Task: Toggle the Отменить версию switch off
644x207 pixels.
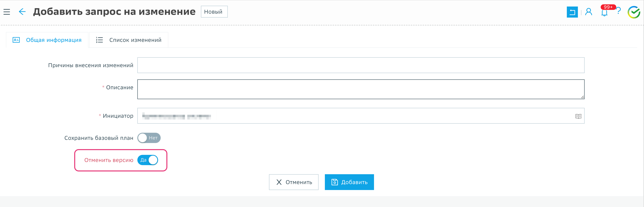Action: (148, 160)
